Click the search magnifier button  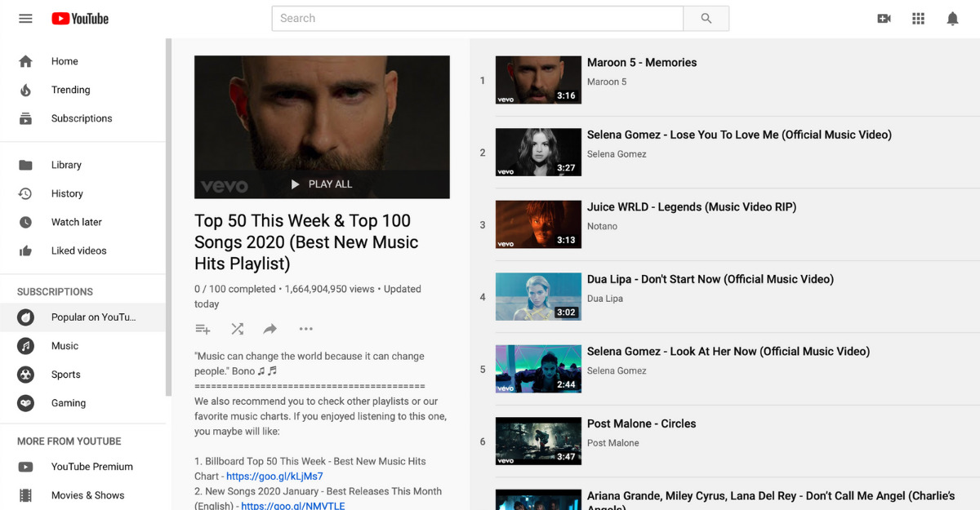706,18
